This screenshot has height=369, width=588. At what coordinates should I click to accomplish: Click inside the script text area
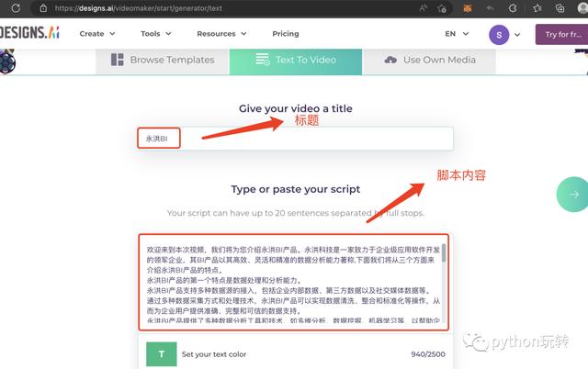pos(294,283)
